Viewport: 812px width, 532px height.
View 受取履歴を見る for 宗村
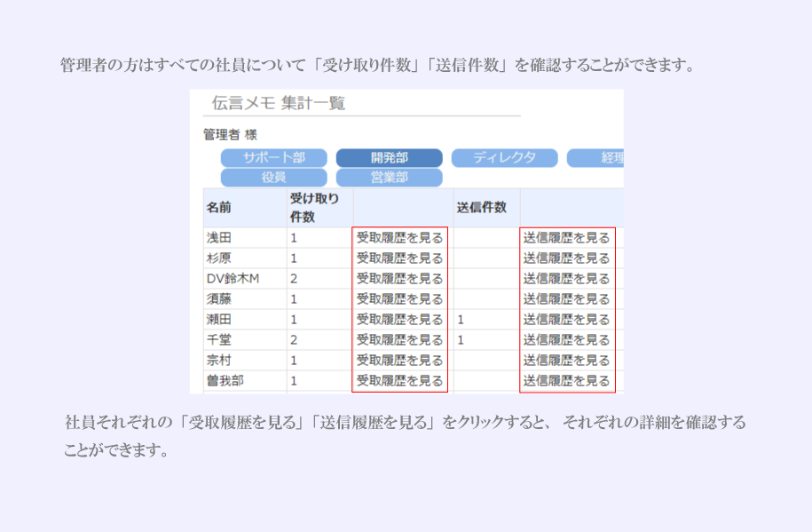[399, 361]
